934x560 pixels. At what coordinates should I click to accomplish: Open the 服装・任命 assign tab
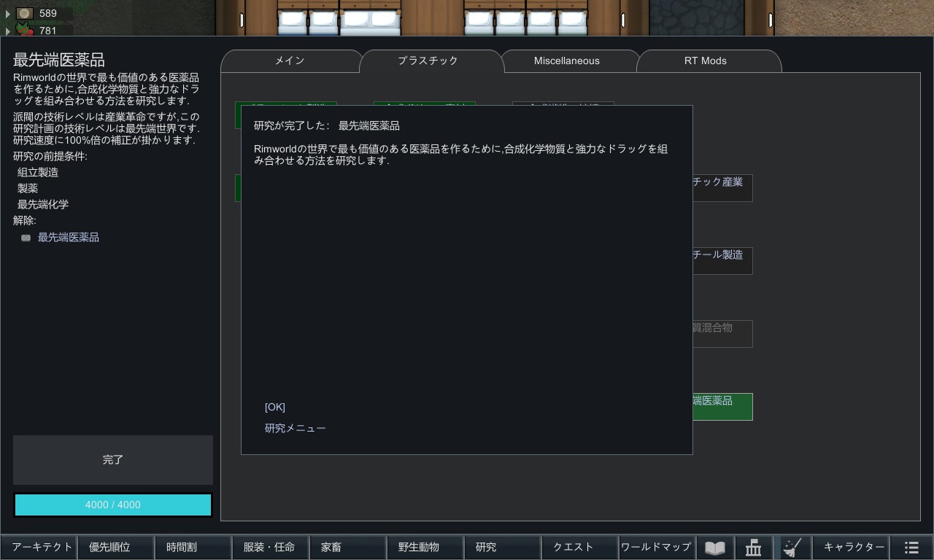pos(271,548)
